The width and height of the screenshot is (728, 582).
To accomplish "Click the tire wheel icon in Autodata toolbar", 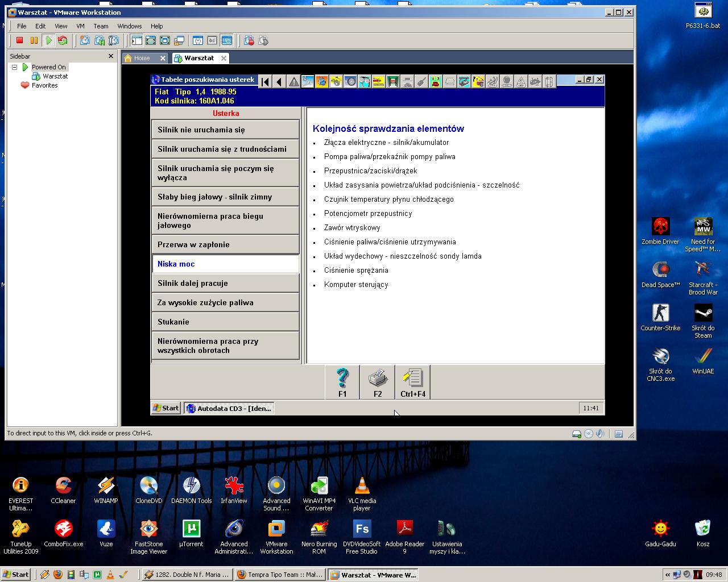I will coord(350,82).
